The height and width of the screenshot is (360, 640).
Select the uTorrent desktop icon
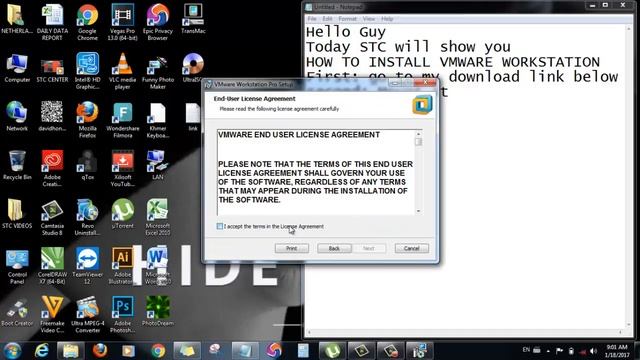(x=122, y=214)
